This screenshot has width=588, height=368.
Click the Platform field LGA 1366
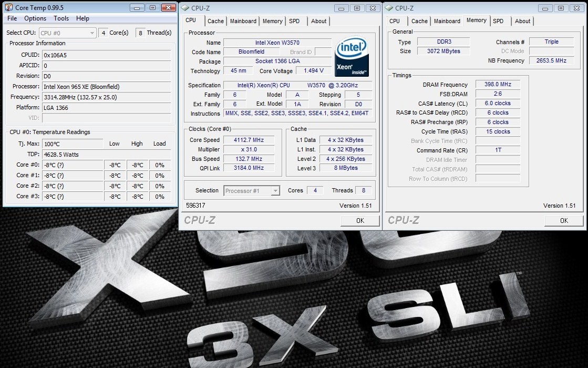(107, 108)
